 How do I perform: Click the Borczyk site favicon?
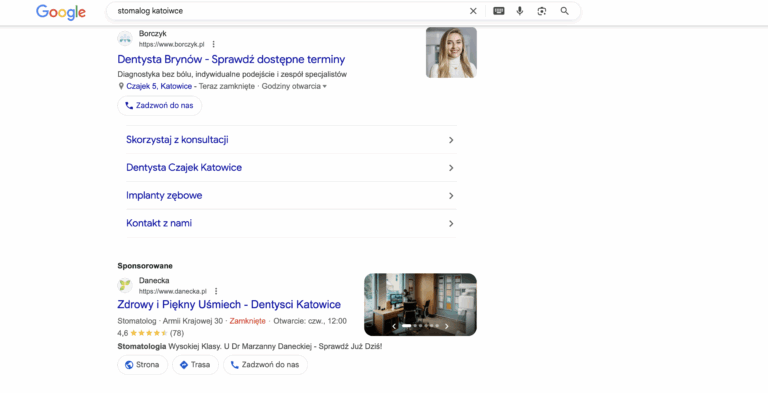point(125,39)
